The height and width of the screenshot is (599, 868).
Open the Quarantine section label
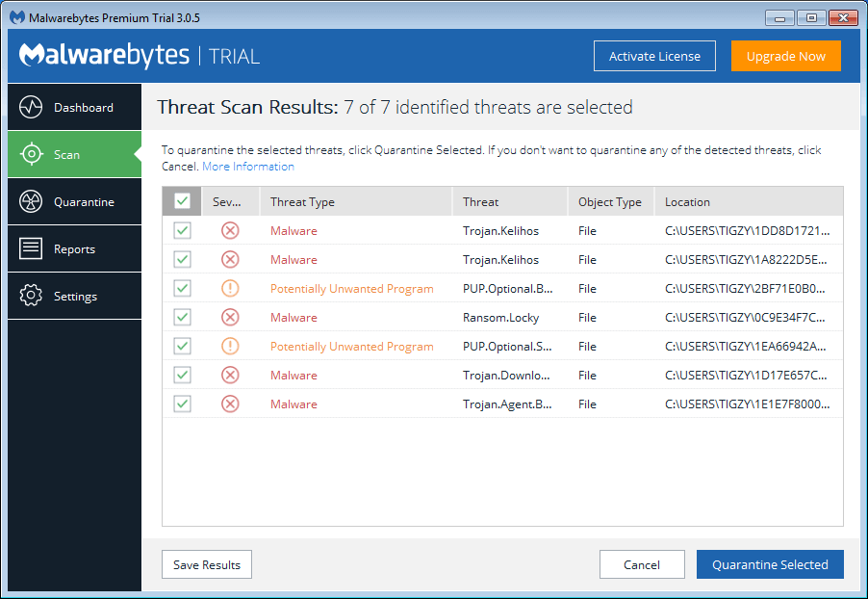pos(84,202)
